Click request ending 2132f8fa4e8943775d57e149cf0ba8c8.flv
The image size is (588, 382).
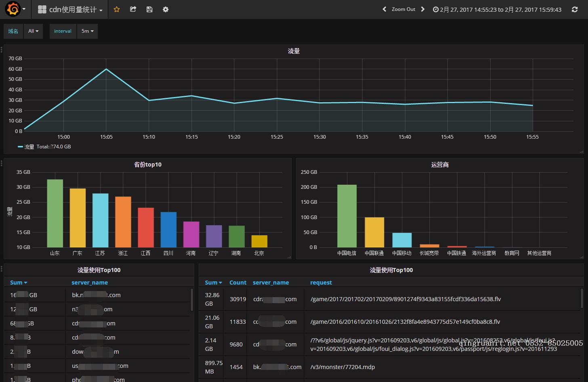click(x=405, y=322)
